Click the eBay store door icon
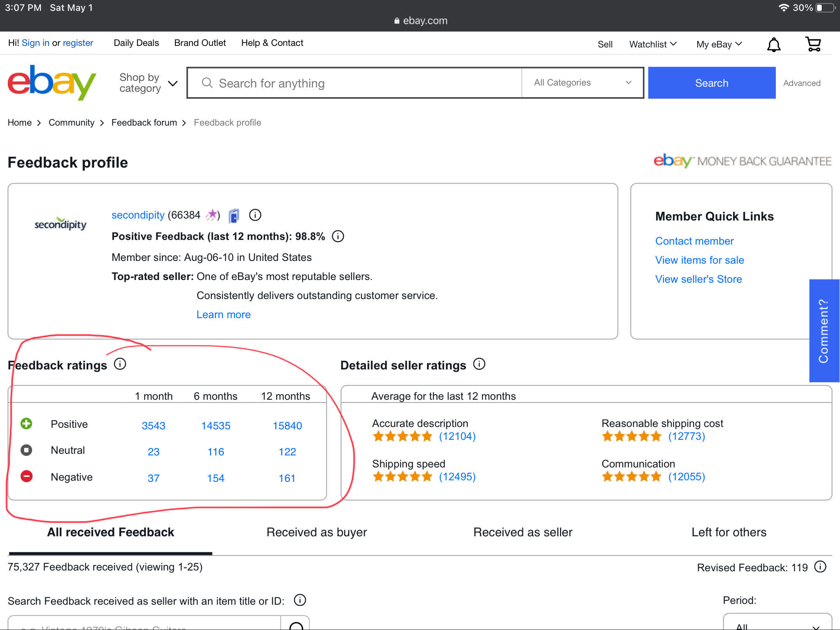 [234, 215]
